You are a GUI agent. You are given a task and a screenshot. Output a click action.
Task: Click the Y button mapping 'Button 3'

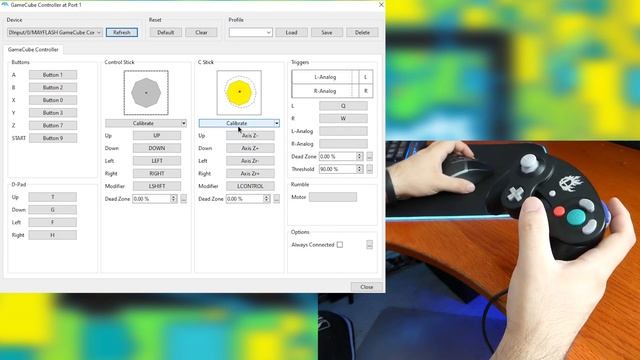pos(53,113)
